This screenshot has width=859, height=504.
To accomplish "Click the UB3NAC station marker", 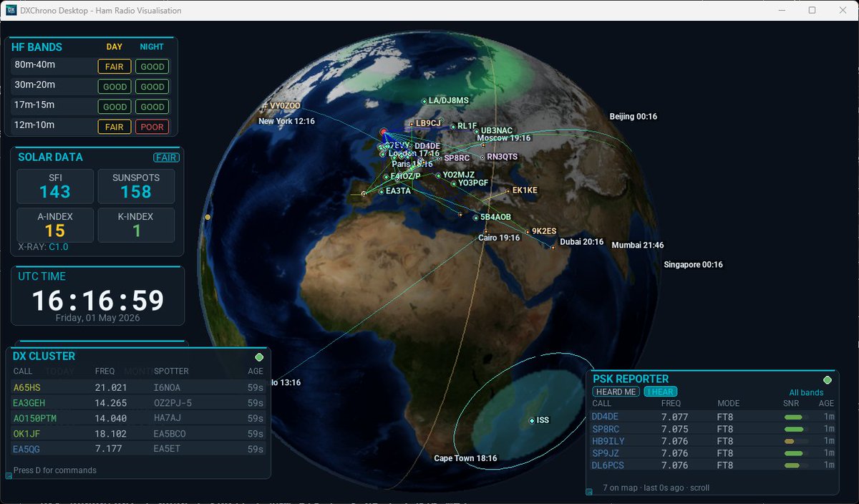I will (476, 131).
